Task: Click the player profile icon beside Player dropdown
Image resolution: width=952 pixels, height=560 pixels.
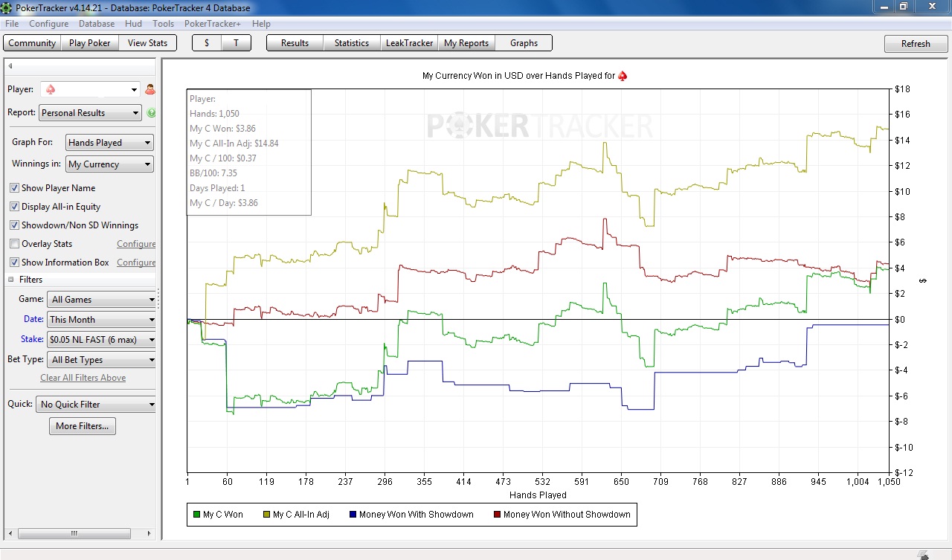Action: pyautogui.click(x=150, y=89)
